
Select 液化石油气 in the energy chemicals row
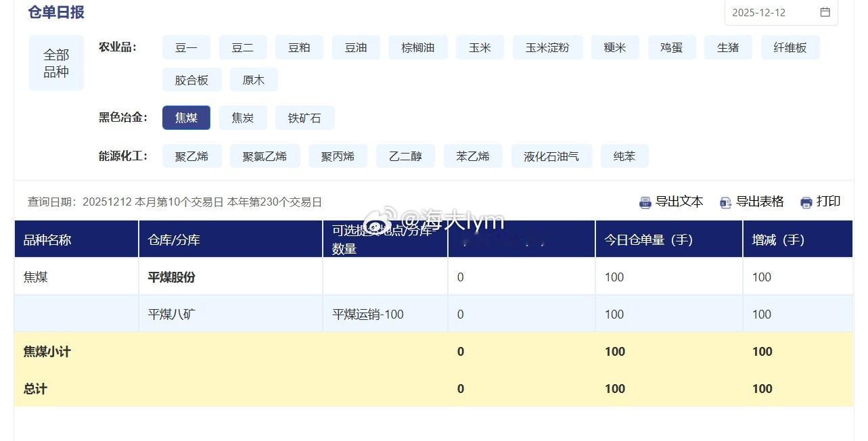tap(551, 156)
